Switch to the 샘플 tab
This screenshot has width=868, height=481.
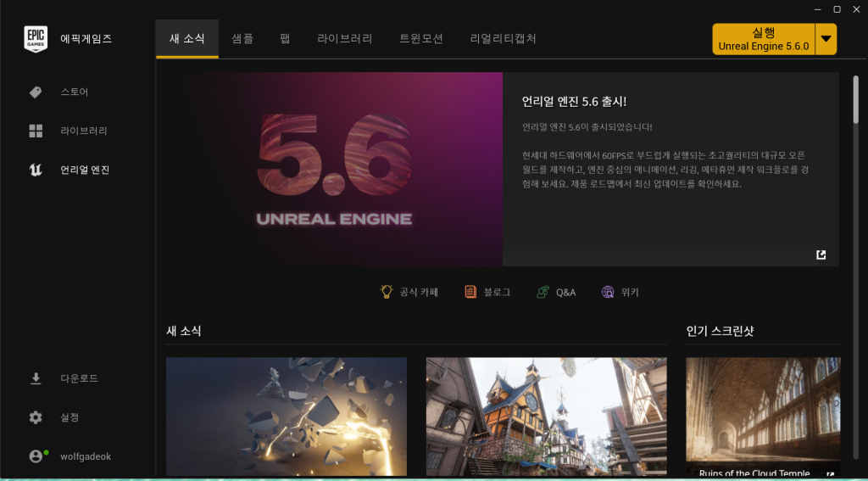tap(242, 39)
